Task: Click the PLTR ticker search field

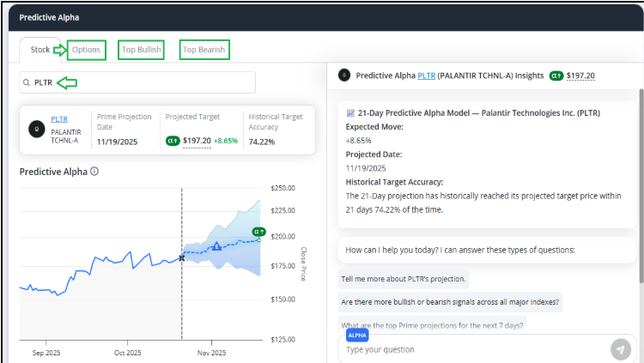Action: tap(137, 82)
